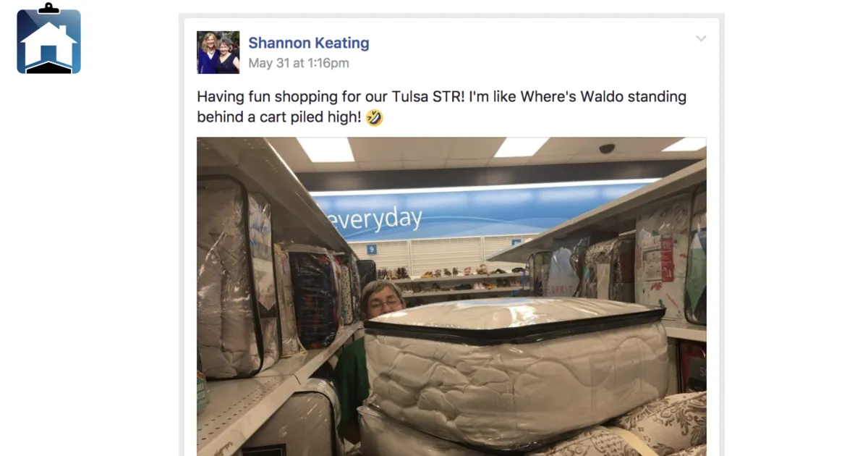Click the dark plaid bedding on left shelf
Screen dimensions: 868x456
[312, 297]
